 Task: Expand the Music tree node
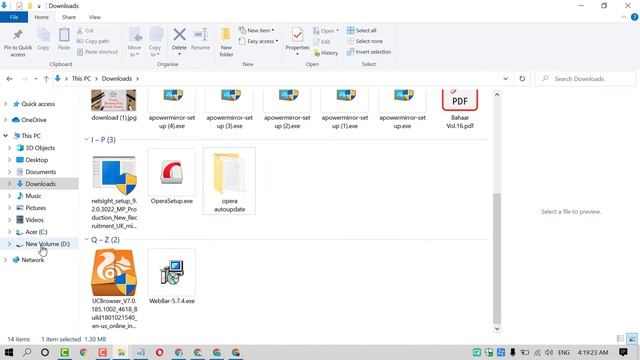point(9,196)
